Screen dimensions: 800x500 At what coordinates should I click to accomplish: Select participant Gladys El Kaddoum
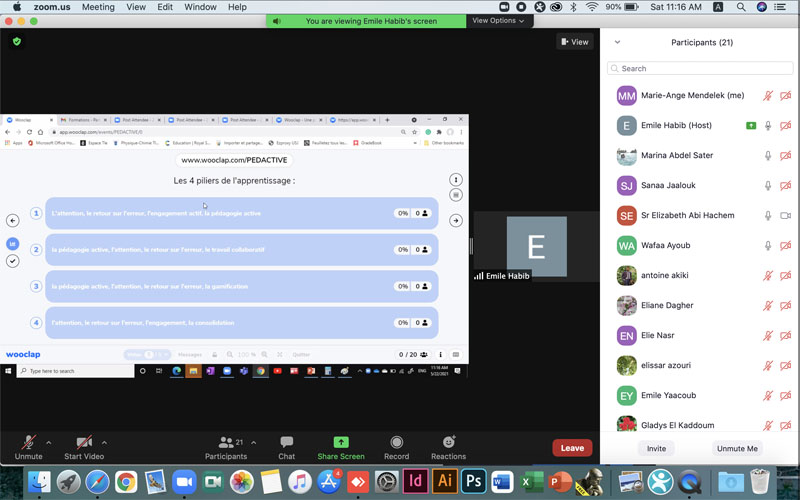point(699,423)
